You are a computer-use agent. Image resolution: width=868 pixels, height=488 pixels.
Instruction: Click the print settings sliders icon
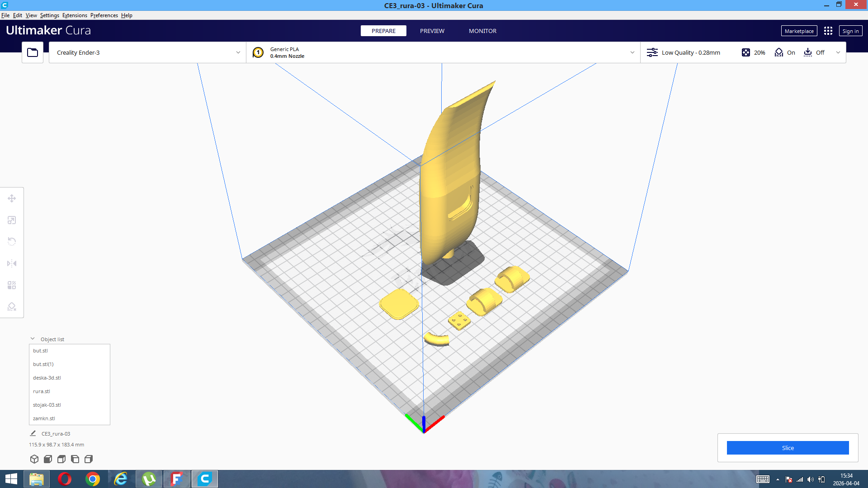click(652, 52)
